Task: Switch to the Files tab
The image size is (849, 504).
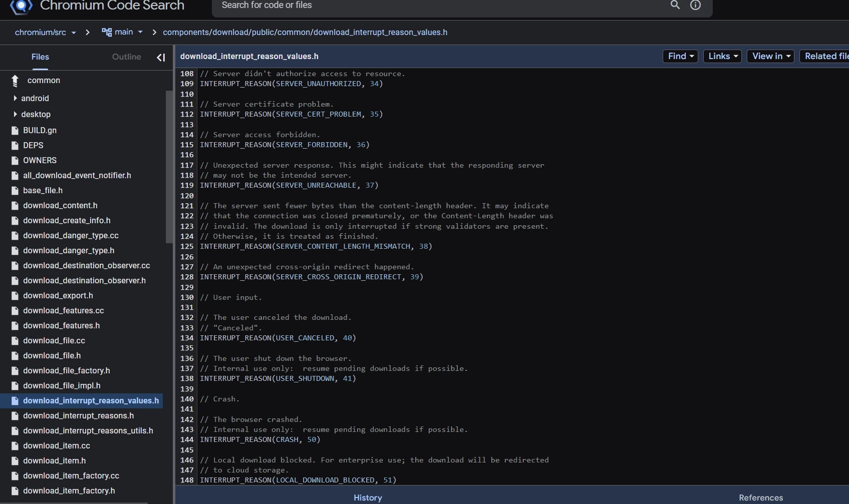Action: click(40, 57)
